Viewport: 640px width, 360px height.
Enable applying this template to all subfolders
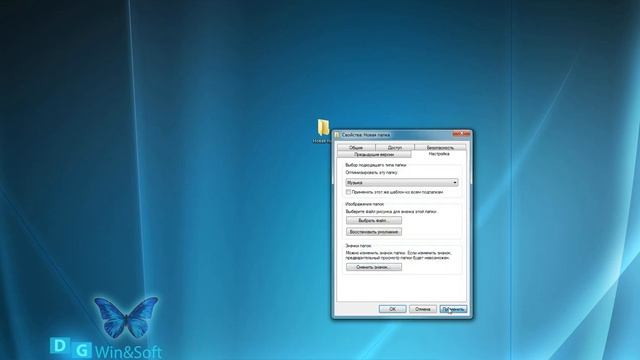click(348, 192)
